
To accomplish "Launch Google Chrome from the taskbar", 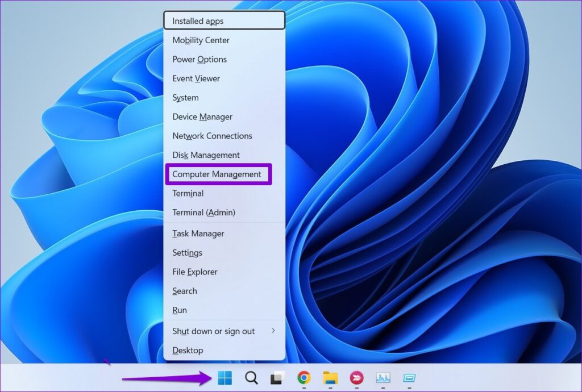I will click(x=304, y=378).
